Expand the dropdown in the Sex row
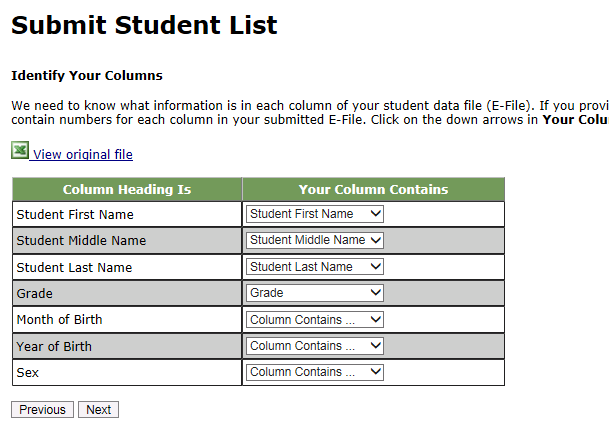This screenshot has width=609, height=445. 314,372
